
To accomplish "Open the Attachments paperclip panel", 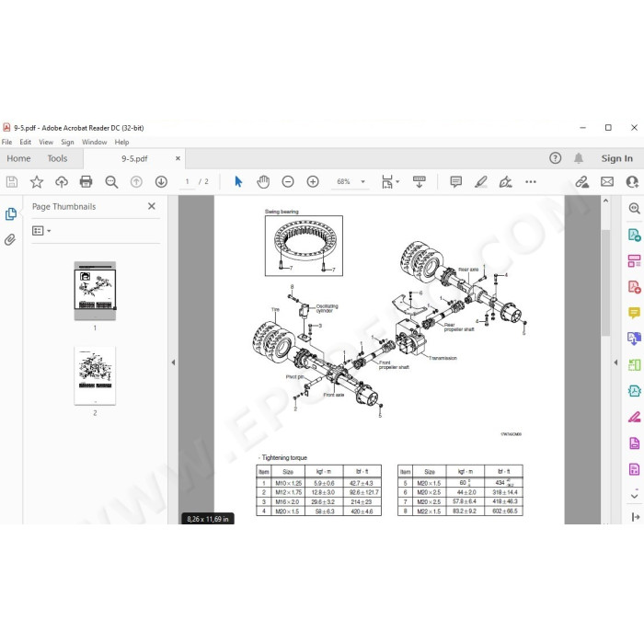I will pyautogui.click(x=10, y=239).
